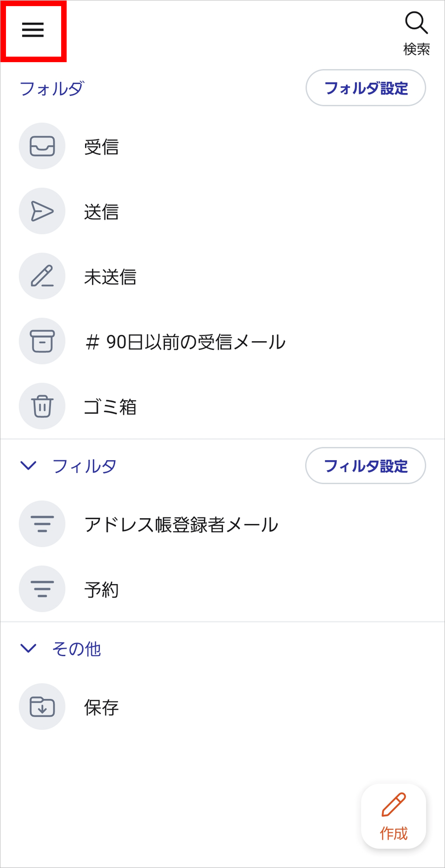This screenshot has height=868, width=445.
Task: Open the inbox tray icon
Action: (x=42, y=146)
